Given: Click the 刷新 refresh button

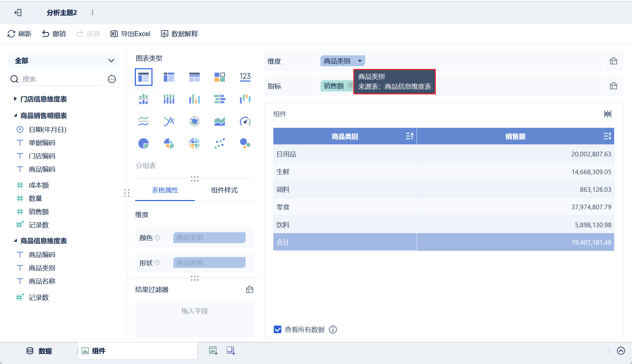Looking at the screenshot, I should (20, 34).
